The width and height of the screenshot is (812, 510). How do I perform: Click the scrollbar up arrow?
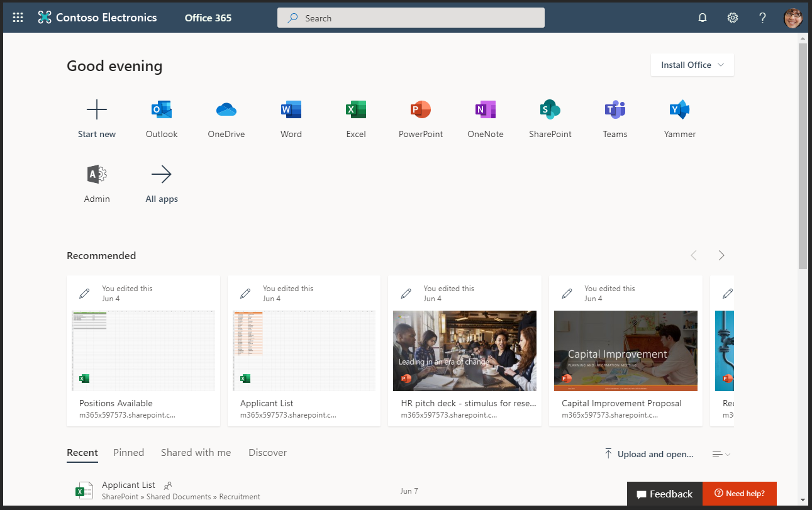click(x=803, y=38)
